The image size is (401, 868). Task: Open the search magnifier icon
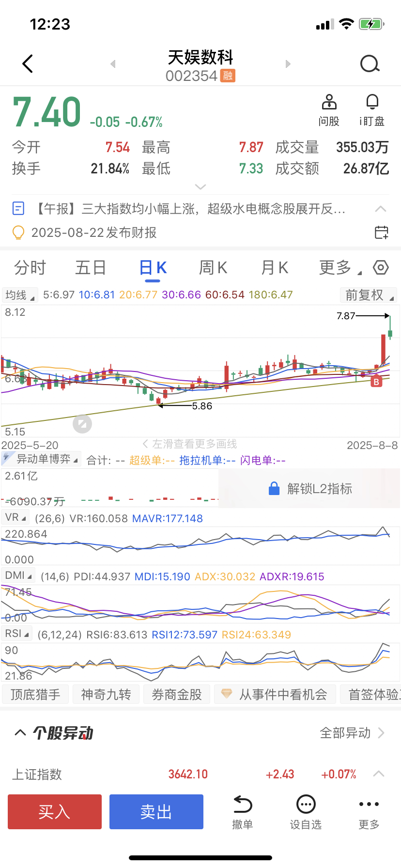370,63
